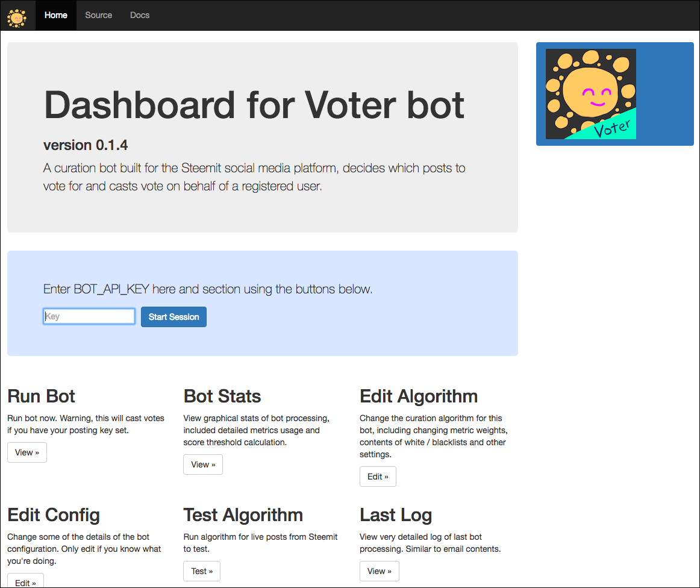Click the Dashboard for Voter bot title
The height and width of the screenshot is (588, 700).
click(254, 105)
